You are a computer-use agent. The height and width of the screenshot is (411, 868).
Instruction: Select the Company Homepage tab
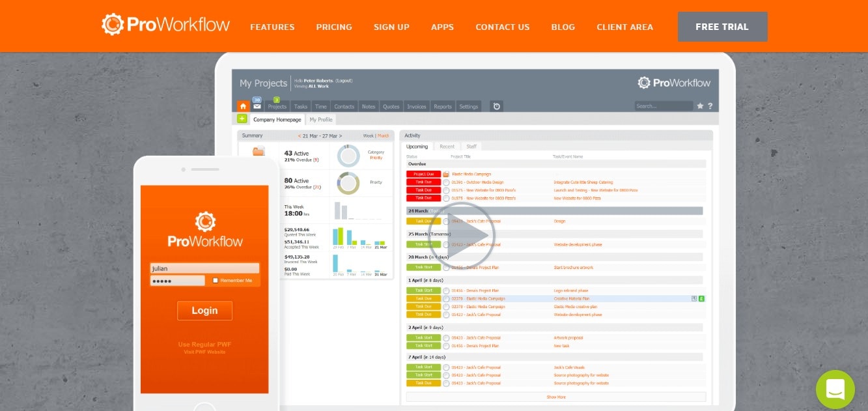(277, 120)
